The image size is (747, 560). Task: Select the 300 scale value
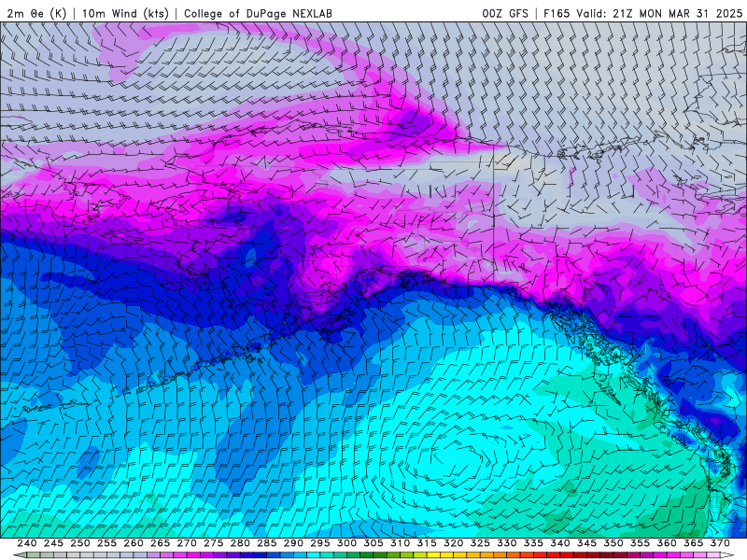(x=346, y=543)
